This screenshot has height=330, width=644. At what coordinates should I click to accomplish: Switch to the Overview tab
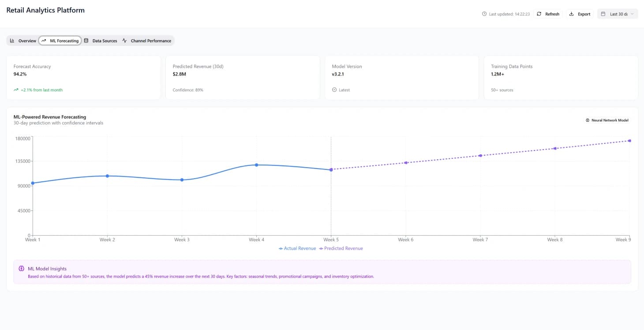pos(23,40)
